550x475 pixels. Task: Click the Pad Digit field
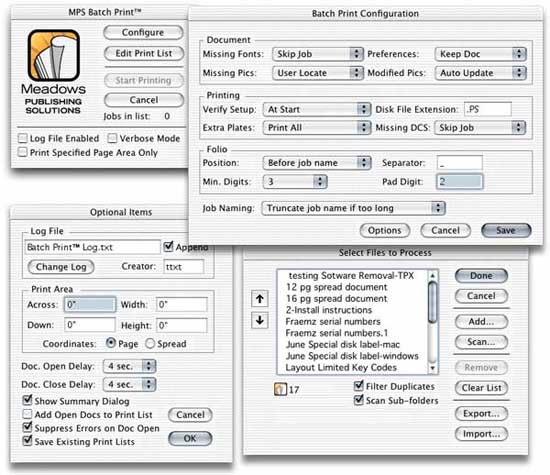[x=460, y=182]
